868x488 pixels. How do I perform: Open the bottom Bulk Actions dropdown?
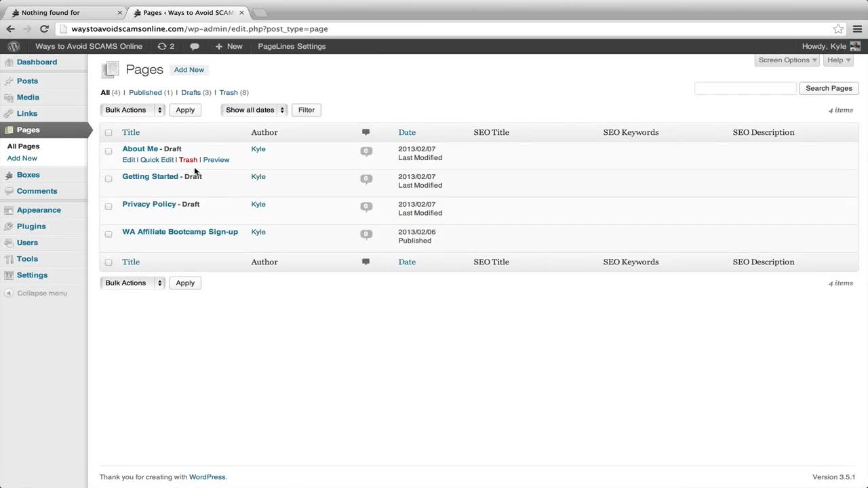pos(133,283)
